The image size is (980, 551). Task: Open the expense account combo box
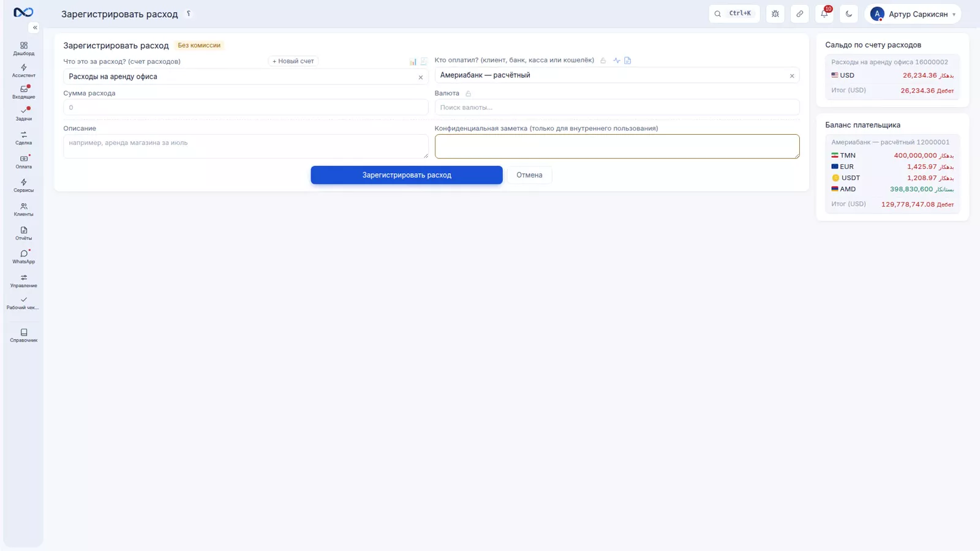(246, 77)
